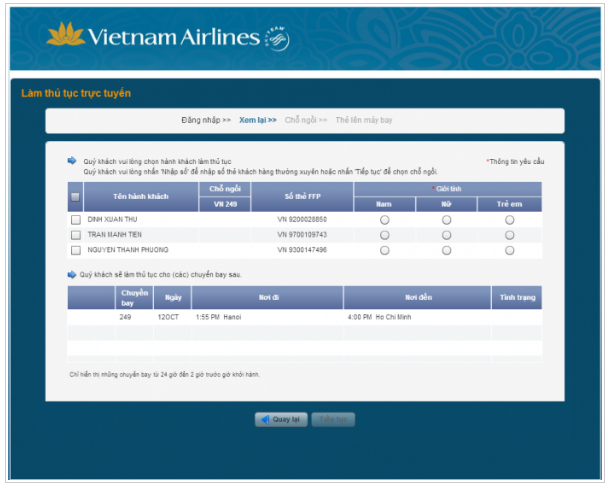This screenshot has width=608, height=485.
Task: Check the box for DINH XUAN THU
Action: pos(76,220)
